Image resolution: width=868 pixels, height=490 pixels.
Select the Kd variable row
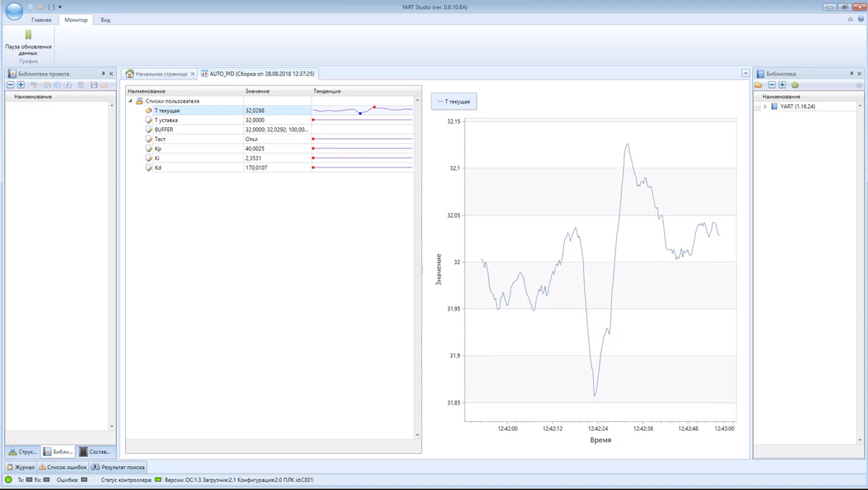point(269,167)
